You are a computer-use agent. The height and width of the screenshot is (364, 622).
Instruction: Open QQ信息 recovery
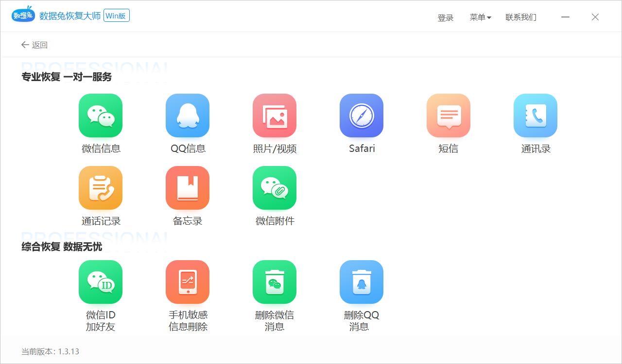[x=188, y=116]
